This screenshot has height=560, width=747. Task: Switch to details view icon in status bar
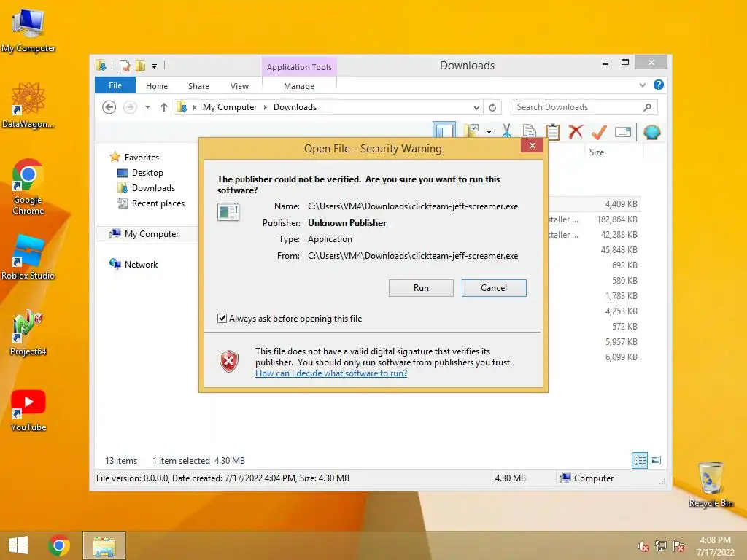pos(640,460)
